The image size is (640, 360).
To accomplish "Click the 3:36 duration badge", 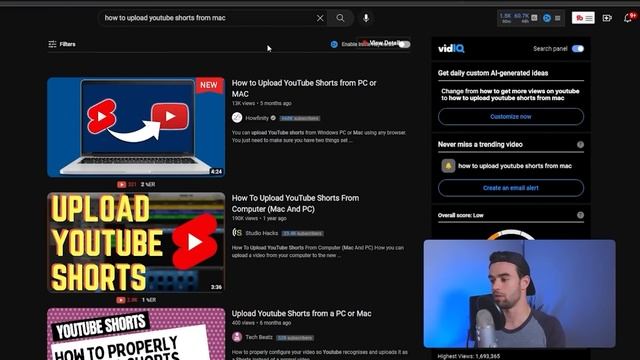I will (216, 287).
